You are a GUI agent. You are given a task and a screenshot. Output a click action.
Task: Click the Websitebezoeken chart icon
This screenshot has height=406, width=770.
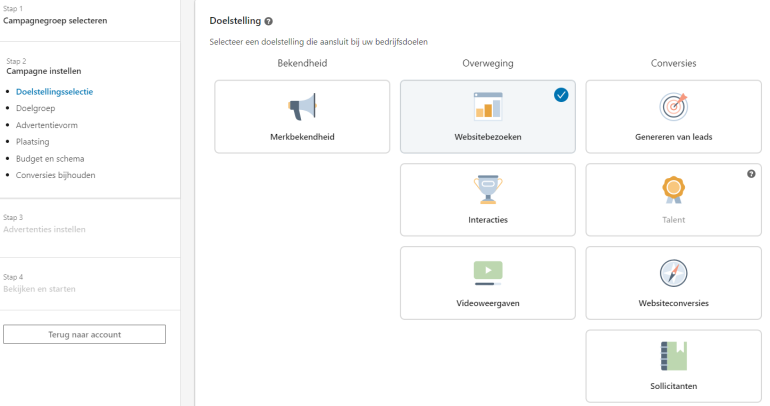(488, 106)
